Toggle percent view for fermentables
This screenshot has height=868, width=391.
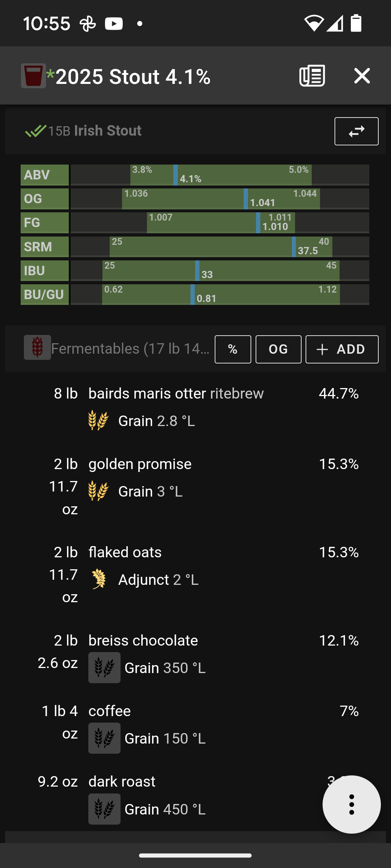[x=233, y=349]
